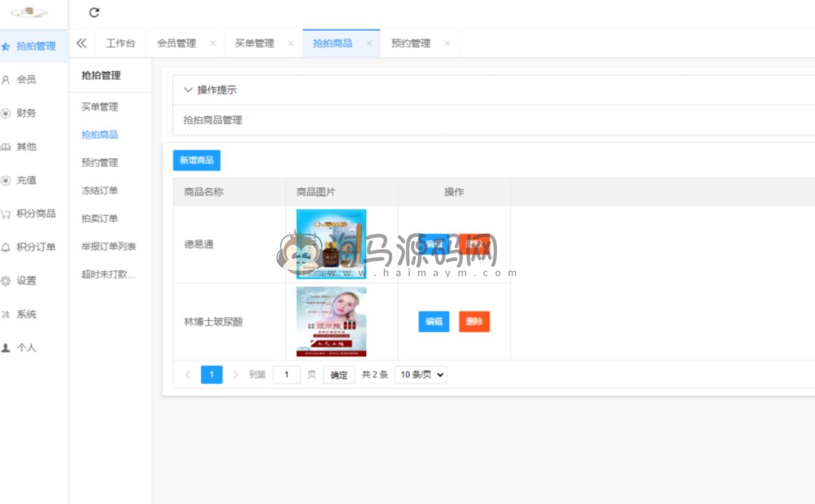Go to next page using right arrow
Screen dimensions: 815x504
pos(236,375)
